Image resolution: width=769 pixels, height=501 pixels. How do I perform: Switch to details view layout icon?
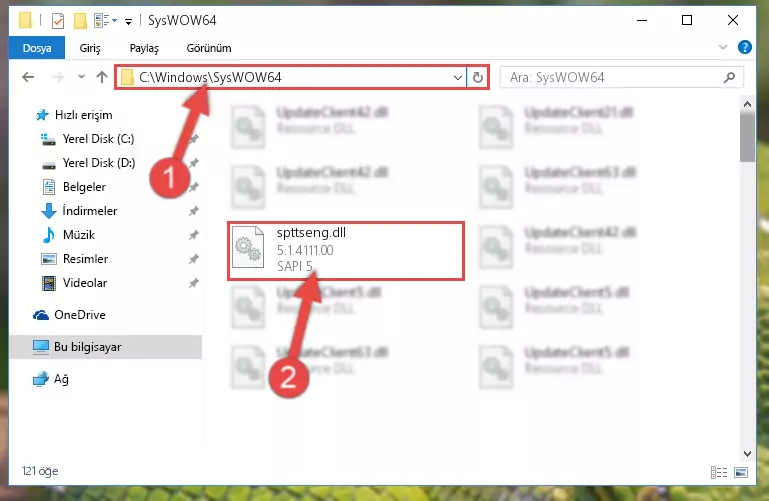pyautogui.click(x=718, y=472)
